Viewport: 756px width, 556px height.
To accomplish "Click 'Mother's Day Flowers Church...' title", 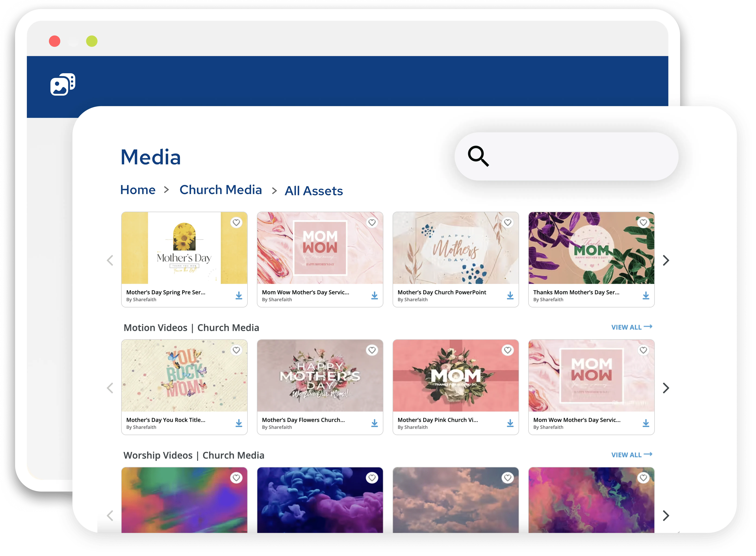I will pyautogui.click(x=303, y=420).
